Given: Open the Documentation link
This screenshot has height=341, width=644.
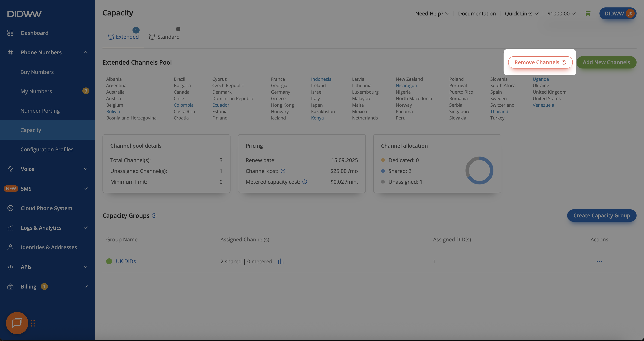Looking at the screenshot, I should 477,13.
